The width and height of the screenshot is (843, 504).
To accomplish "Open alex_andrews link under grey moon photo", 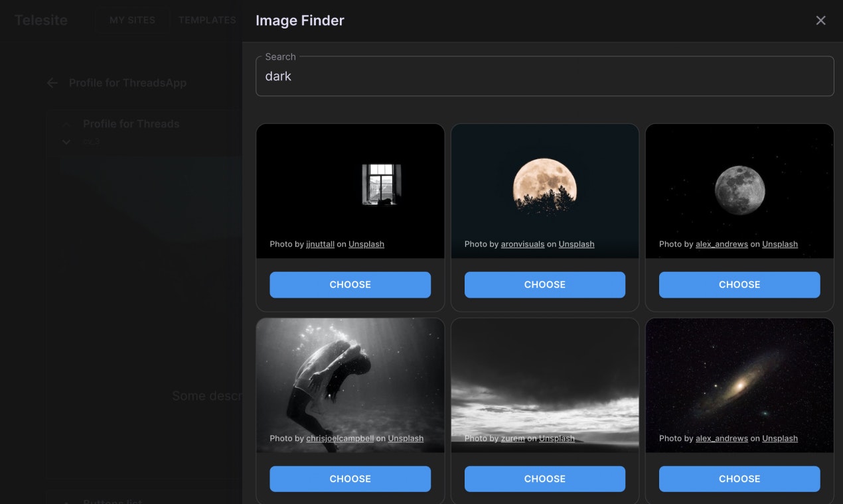I will [x=722, y=244].
